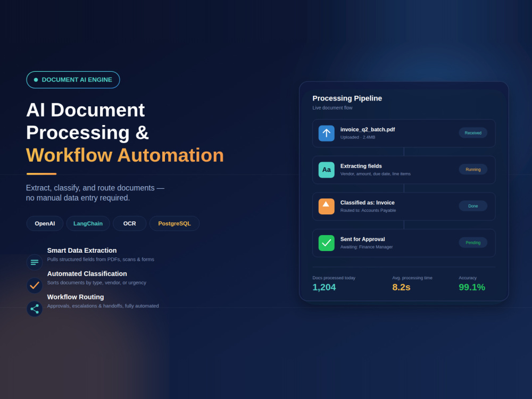Open the Extracting fields pipeline card
Viewport: 532px width, 399px height.
(404, 170)
